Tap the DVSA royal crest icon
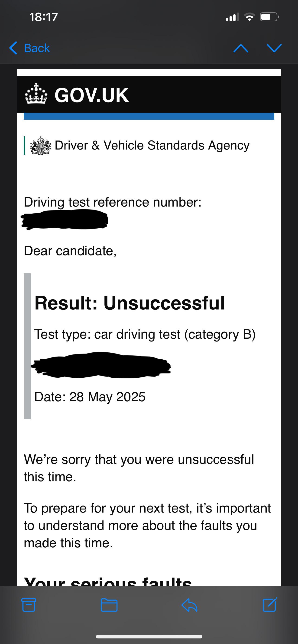This screenshot has width=298, height=644. (x=41, y=146)
